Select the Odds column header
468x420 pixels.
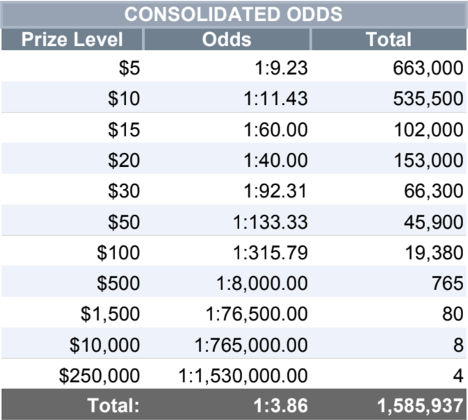coord(227,39)
